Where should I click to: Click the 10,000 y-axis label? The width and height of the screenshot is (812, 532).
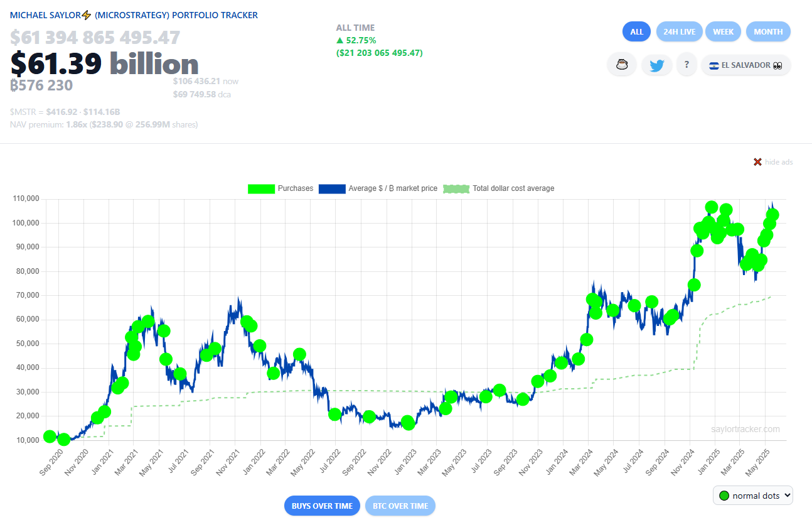coord(28,440)
